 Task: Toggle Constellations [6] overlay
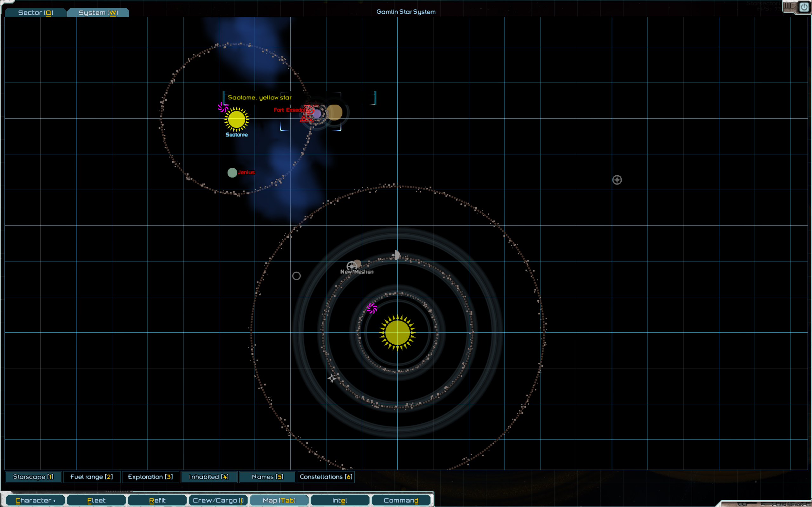pyautogui.click(x=326, y=477)
